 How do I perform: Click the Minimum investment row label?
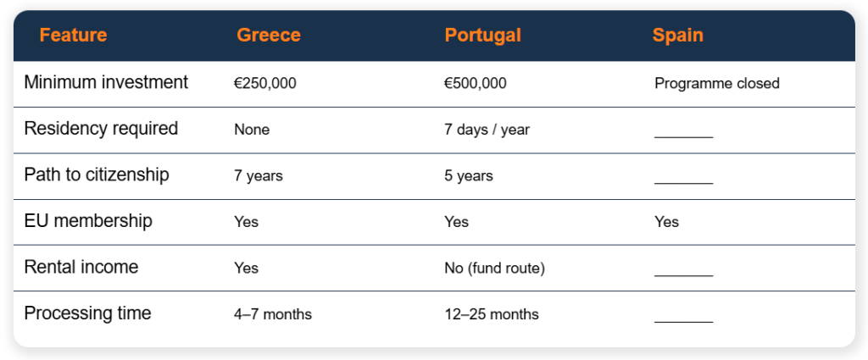pyautogui.click(x=106, y=82)
